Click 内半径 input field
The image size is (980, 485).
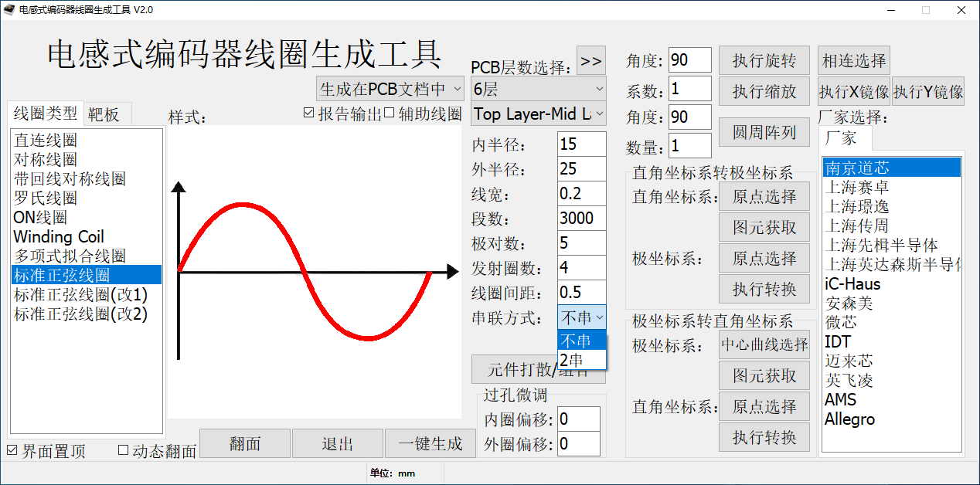pos(582,144)
